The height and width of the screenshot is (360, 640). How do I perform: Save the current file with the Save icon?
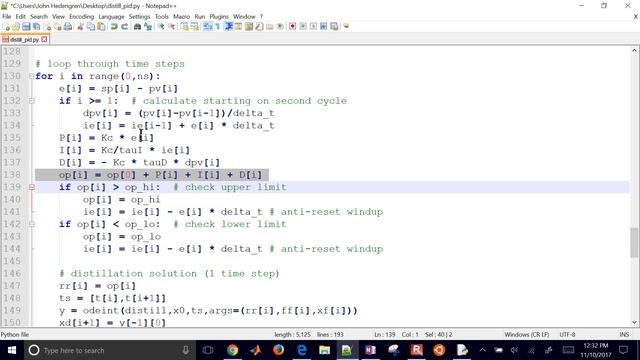point(26,27)
